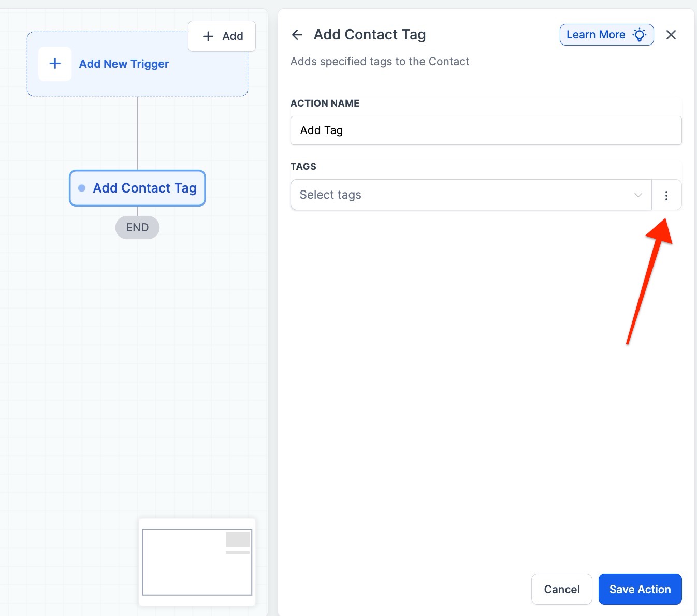This screenshot has width=697, height=616.
Task: Click the Add text on canvas button
Action: pos(233,36)
